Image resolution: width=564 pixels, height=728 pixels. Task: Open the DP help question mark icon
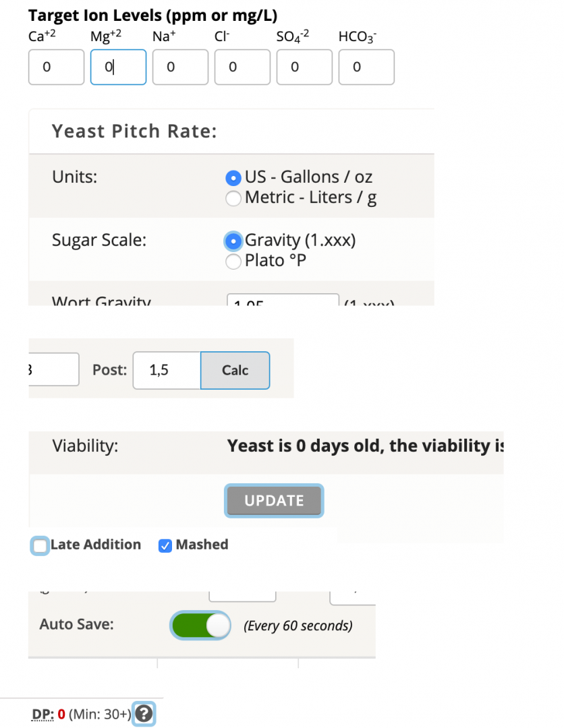click(x=144, y=713)
